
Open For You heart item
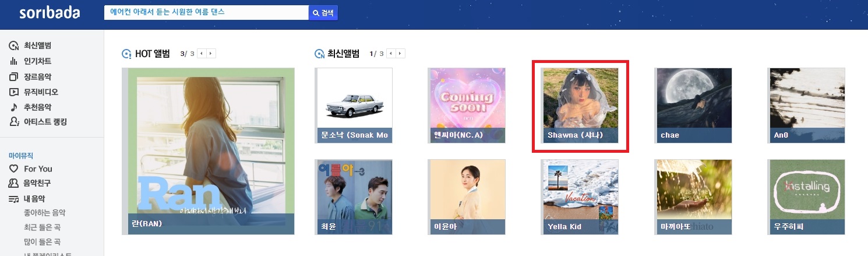tap(31, 169)
